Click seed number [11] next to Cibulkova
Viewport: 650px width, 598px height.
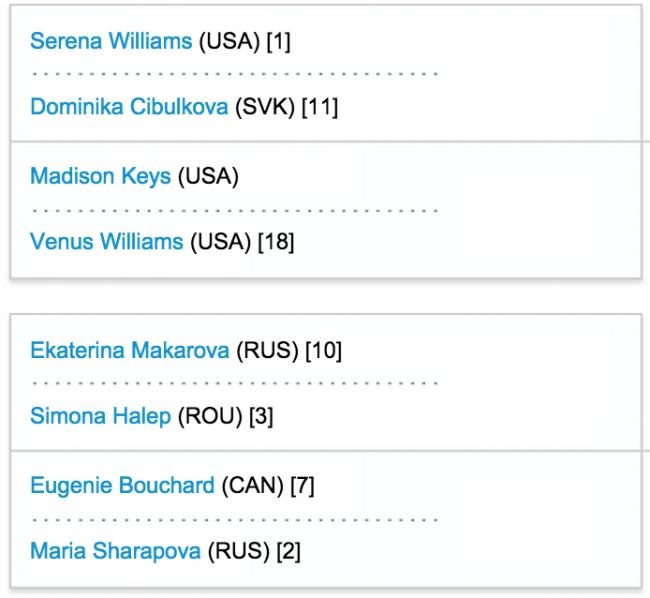(x=320, y=107)
